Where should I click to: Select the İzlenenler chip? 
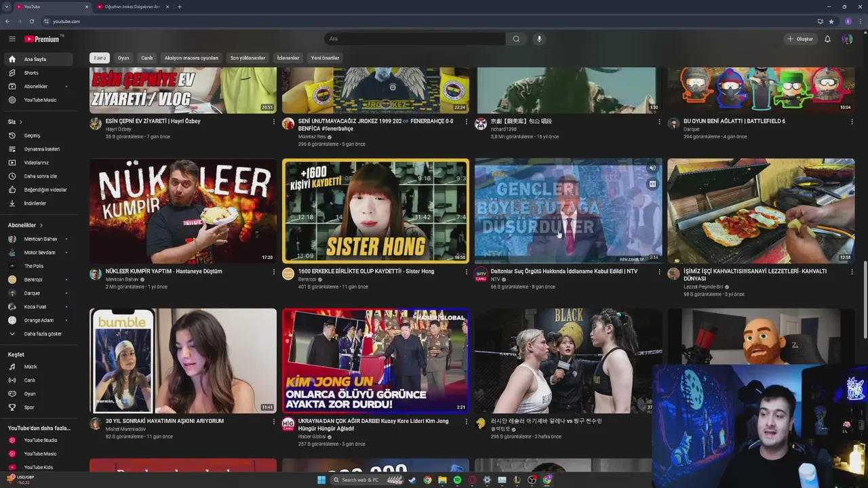tap(288, 58)
